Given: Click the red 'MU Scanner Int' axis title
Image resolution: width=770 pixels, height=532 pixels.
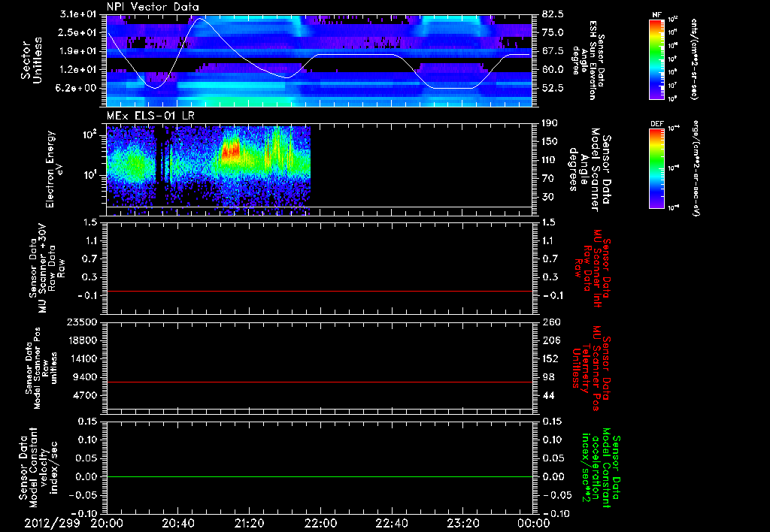Looking at the screenshot, I should point(593,268).
